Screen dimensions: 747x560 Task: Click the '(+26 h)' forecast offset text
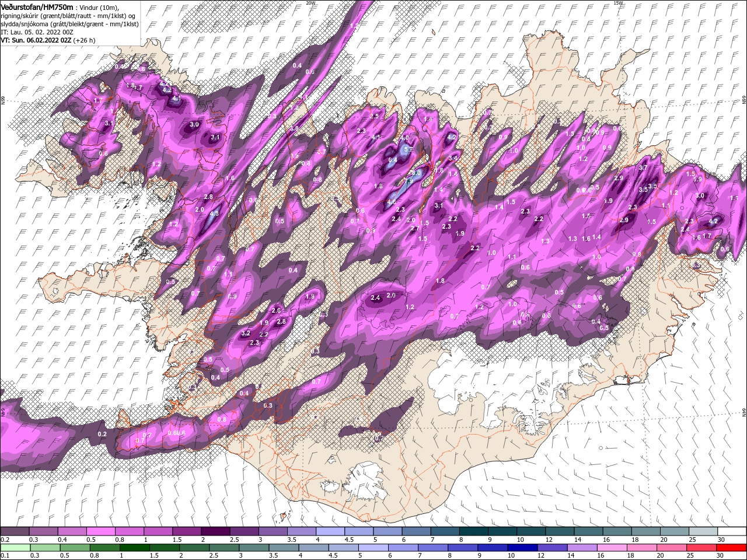(85, 40)
